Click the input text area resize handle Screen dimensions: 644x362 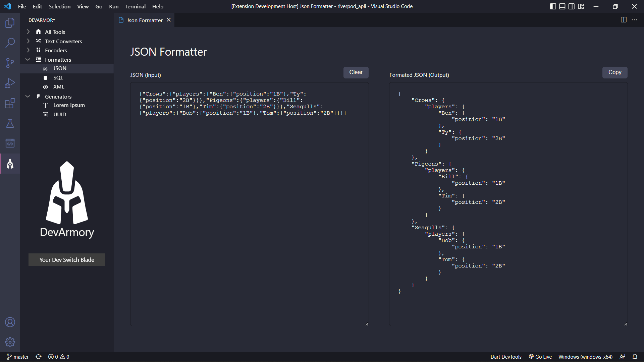click(x=367, y=324)
